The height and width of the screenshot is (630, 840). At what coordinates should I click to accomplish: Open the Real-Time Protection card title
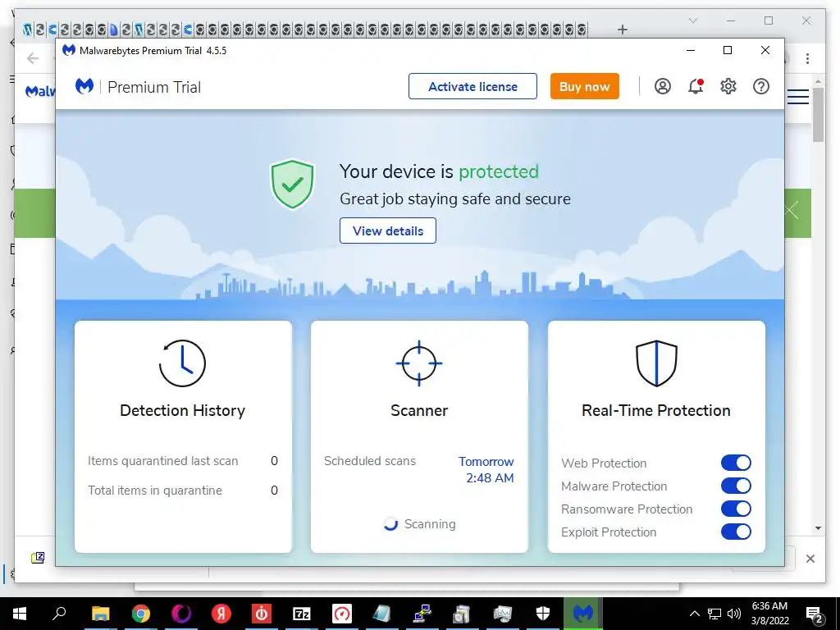click(656, 410)
